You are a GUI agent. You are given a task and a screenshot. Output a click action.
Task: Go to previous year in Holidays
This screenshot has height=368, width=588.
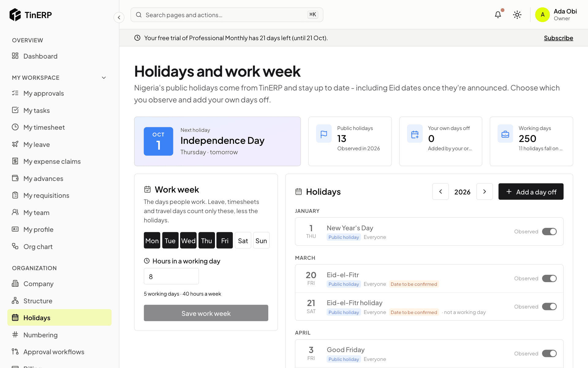pyautogui.click(x=440, y=192)
